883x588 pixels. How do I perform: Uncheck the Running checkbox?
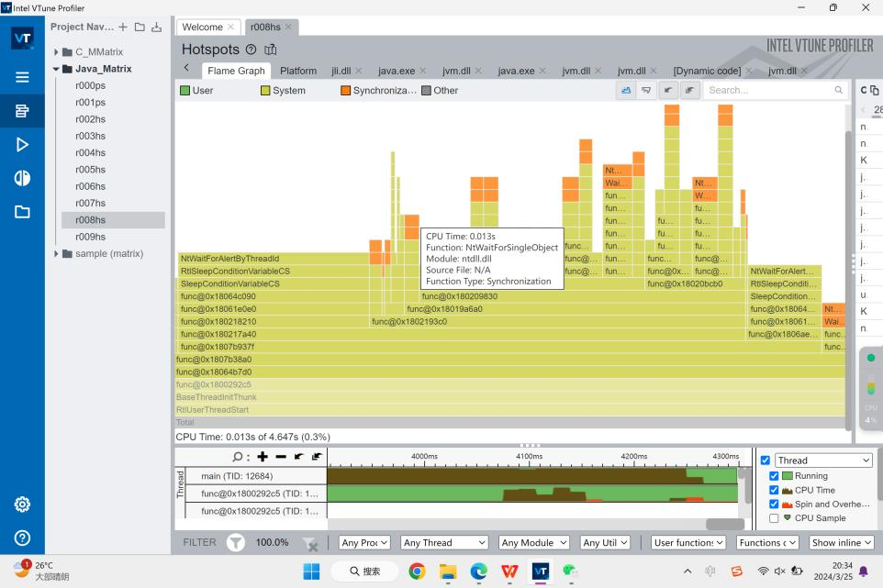775,476
